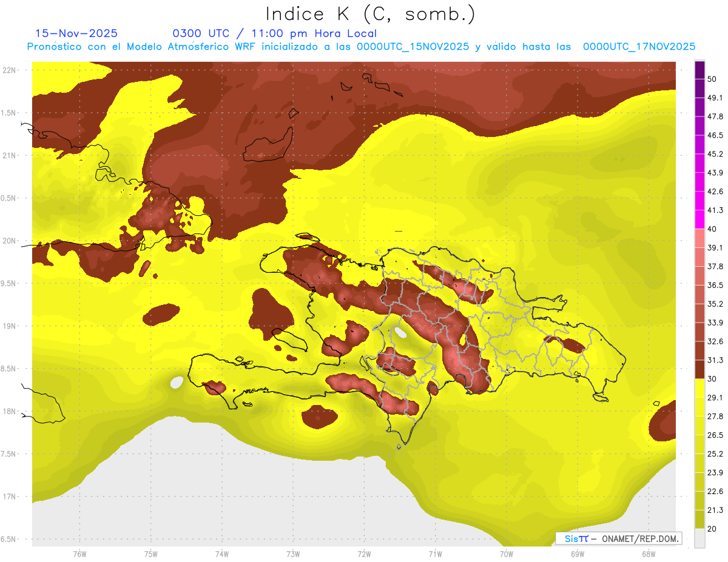
Task: Click the '27.8' colorbar label
Action: pos(715,416)
